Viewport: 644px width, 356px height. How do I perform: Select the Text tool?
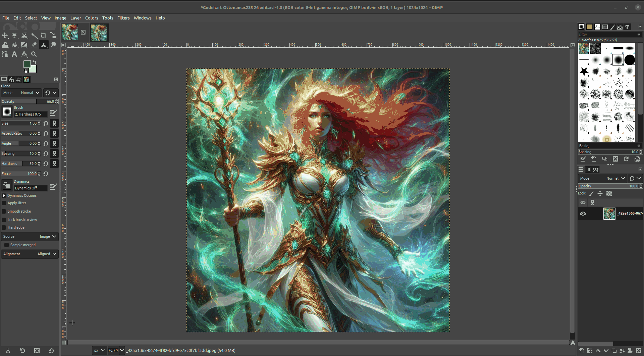tap(15, 54)
